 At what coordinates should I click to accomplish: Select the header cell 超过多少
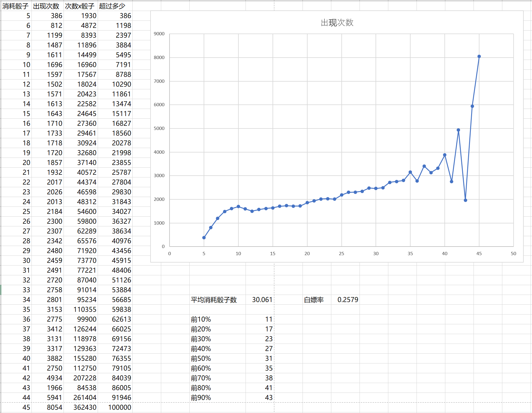(x=115, y=6)
